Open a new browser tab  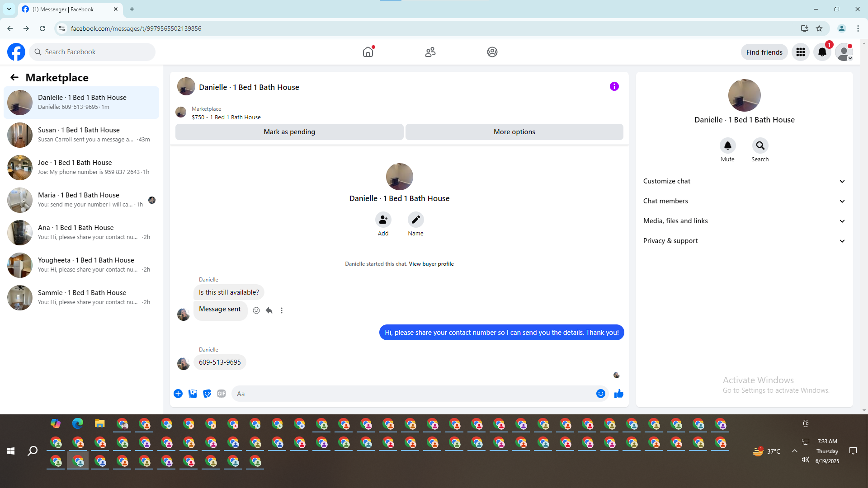tap(132, 9)
